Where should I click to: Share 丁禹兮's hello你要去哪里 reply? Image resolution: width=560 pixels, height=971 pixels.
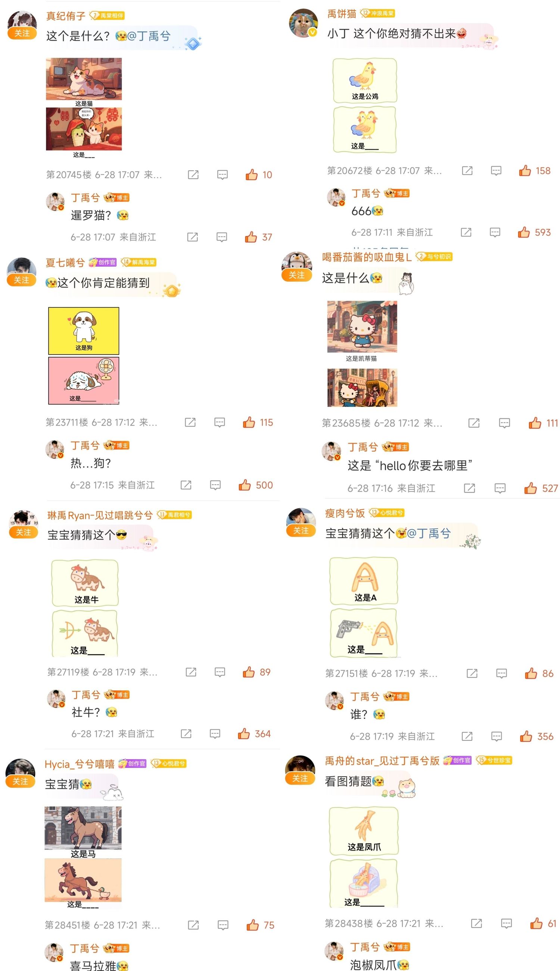tap(469, 488)
